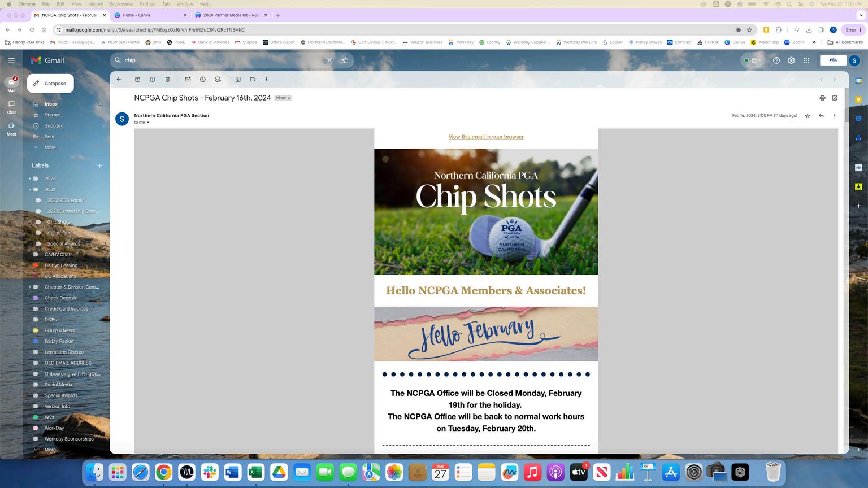Clear the Gmail search with the X
This screenshot has height=488, width=868.
tap(329, 60)
